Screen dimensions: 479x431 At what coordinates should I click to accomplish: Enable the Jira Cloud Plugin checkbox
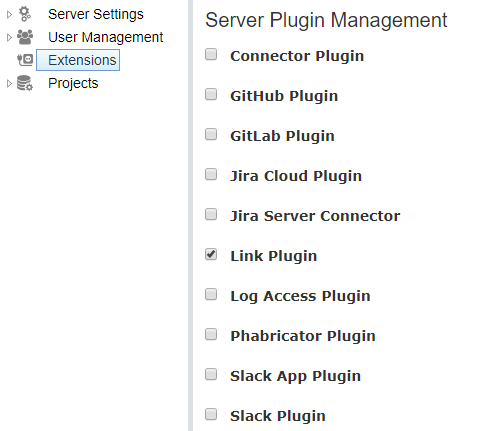pos(211,174)
